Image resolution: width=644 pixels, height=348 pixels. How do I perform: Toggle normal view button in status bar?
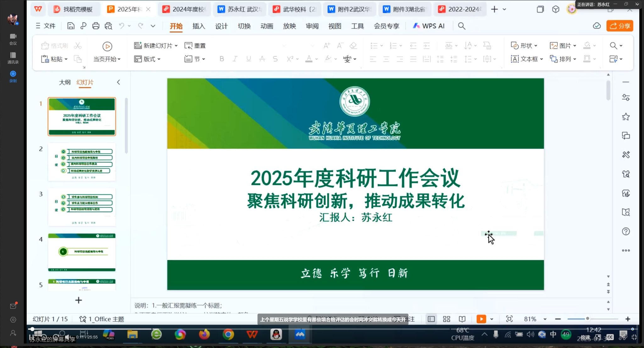coord(431,319)
